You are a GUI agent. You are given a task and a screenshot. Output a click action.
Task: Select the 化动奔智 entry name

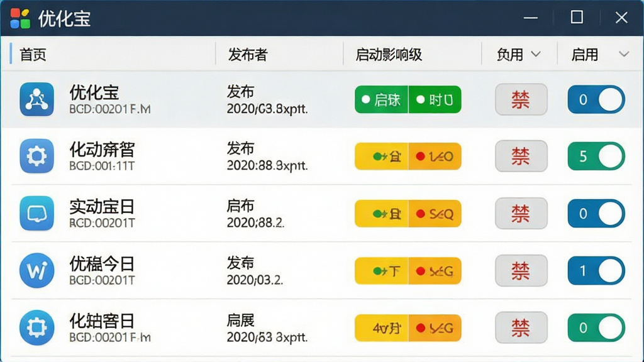click(102, 150)
